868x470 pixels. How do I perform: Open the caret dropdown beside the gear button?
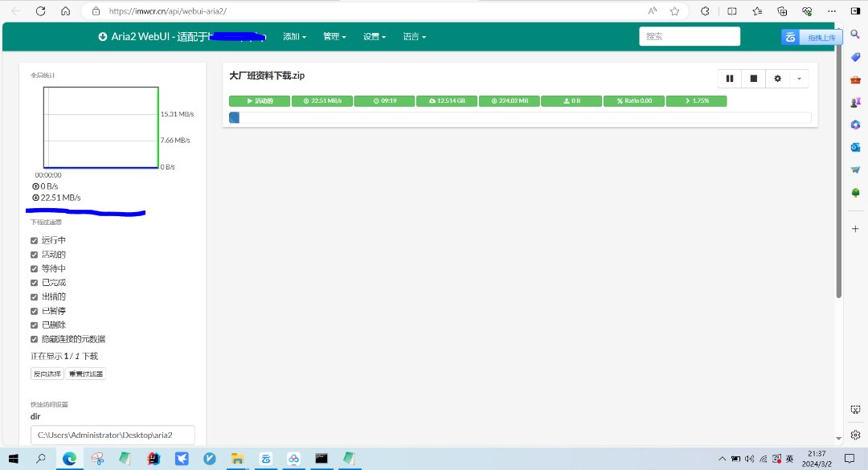coord(799,78)
